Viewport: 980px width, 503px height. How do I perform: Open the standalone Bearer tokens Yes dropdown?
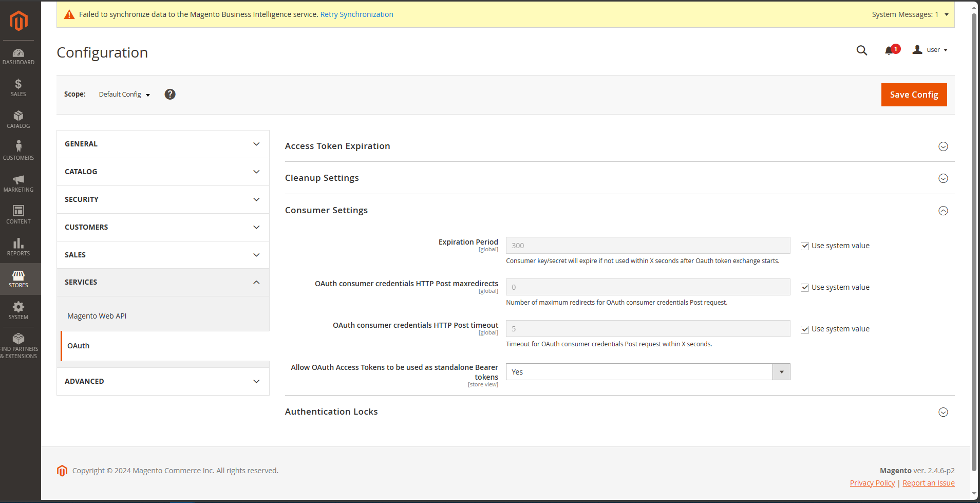point(648,372)
